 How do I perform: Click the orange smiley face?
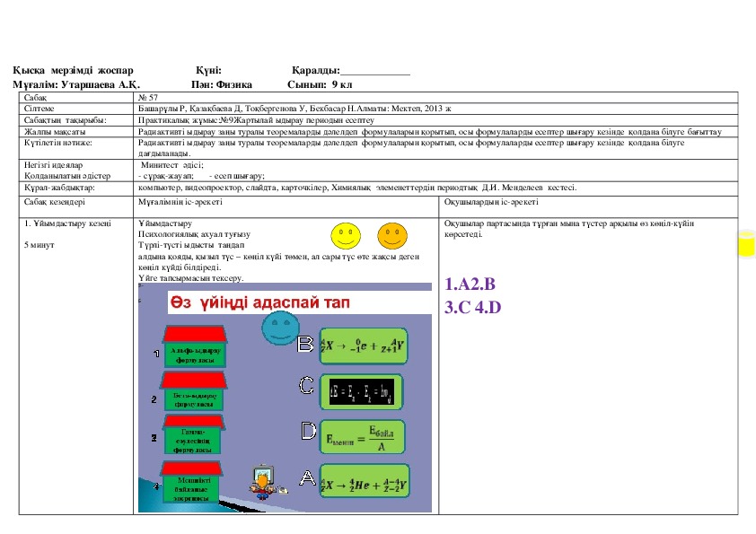click(x=392, y=235)
